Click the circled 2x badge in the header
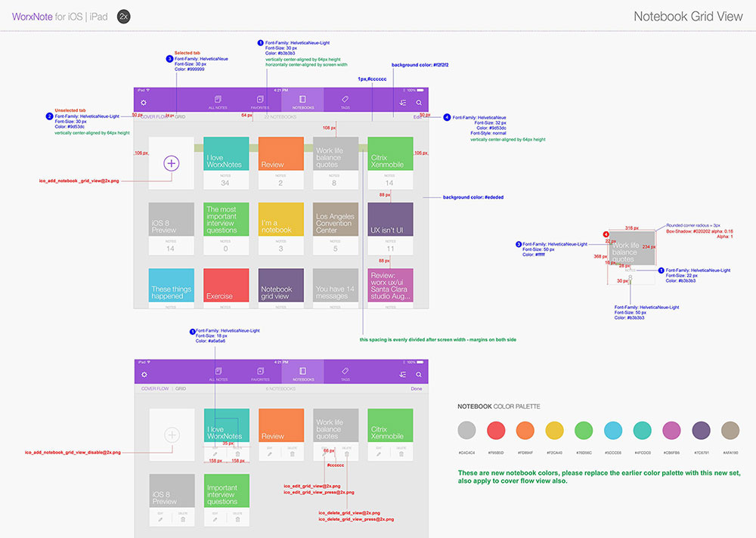Screen dimensions: 756x538 pyautogui.click(x=124, y=16)
